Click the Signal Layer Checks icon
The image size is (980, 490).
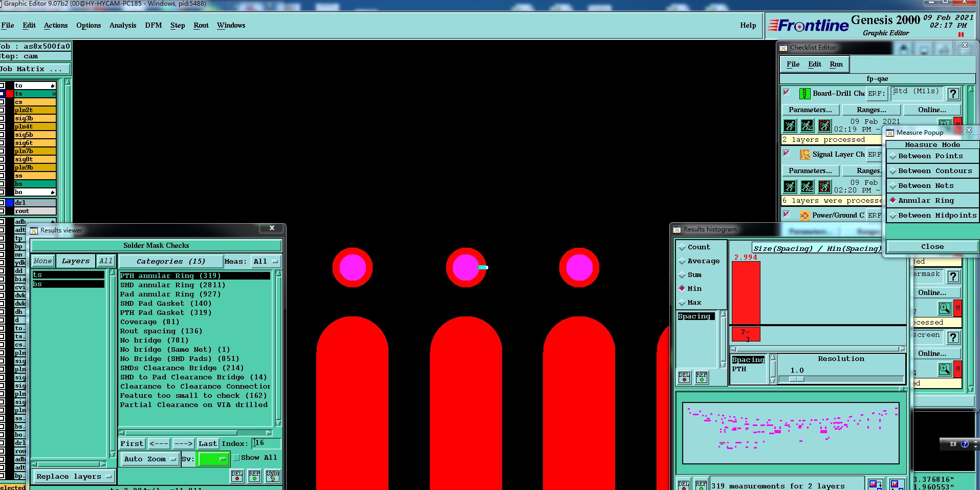[x=804, y=155]
